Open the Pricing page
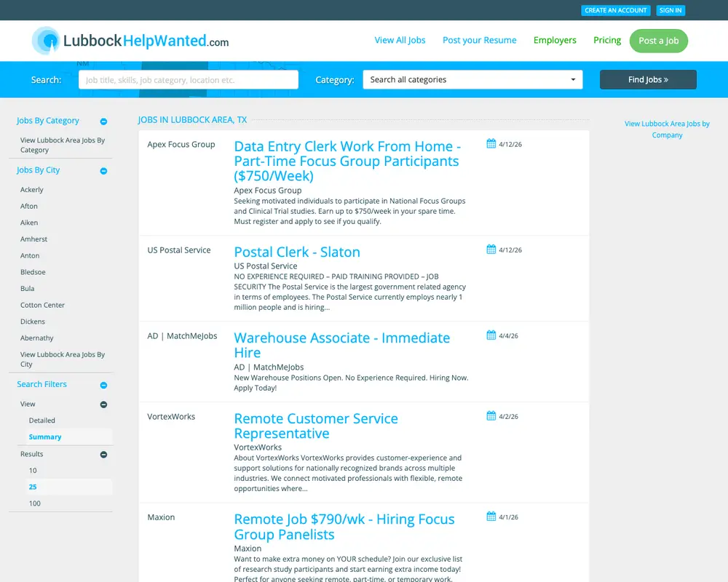728x582 pixels. [607, 41]
